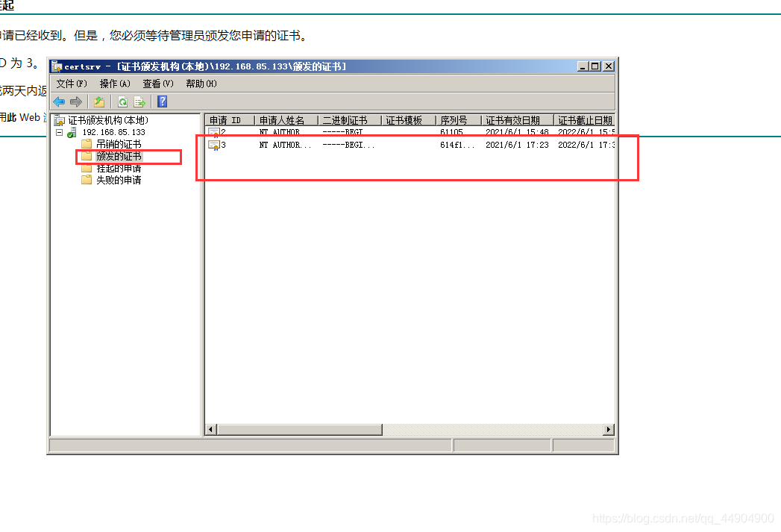Open the 操作(A) menu
Image resolution: width=781 pixels, height=532 pixels.
click(115, 84)
